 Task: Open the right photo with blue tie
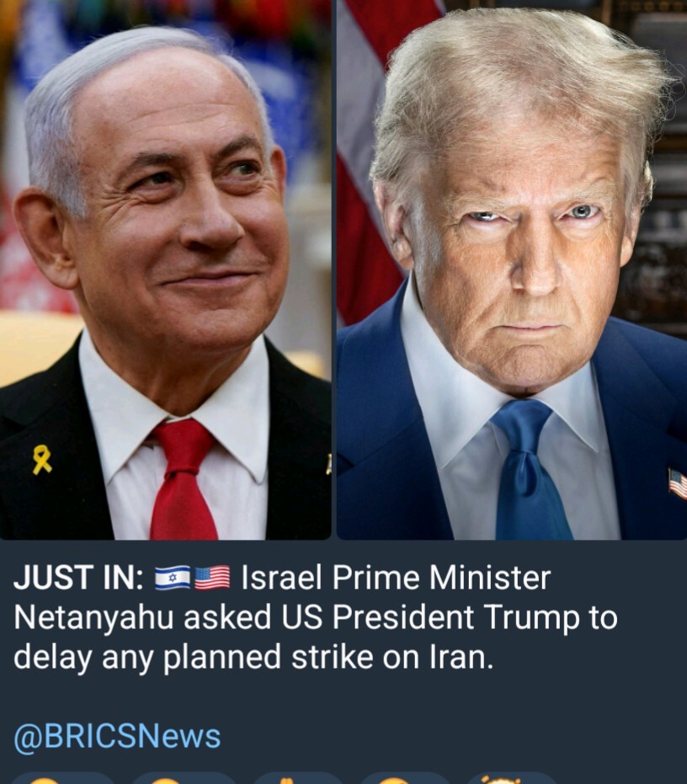pyautogui.click(x=512, y=270)
